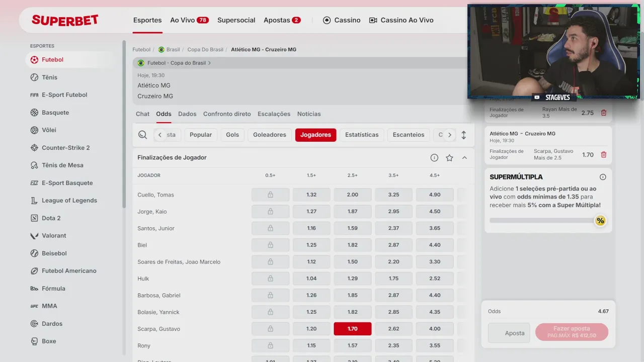Delete the Rayan Mais de 3.5 selection

(604, 113)
